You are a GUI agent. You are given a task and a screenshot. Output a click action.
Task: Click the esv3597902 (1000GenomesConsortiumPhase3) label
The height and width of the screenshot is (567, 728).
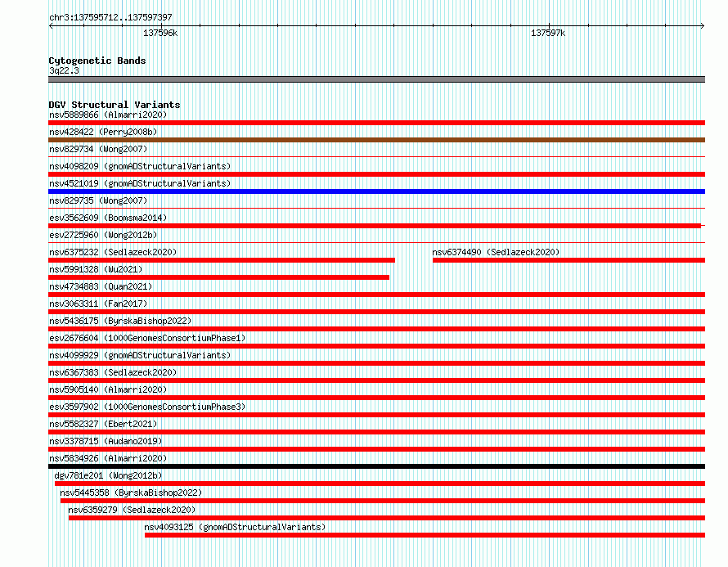coord(147,407)
